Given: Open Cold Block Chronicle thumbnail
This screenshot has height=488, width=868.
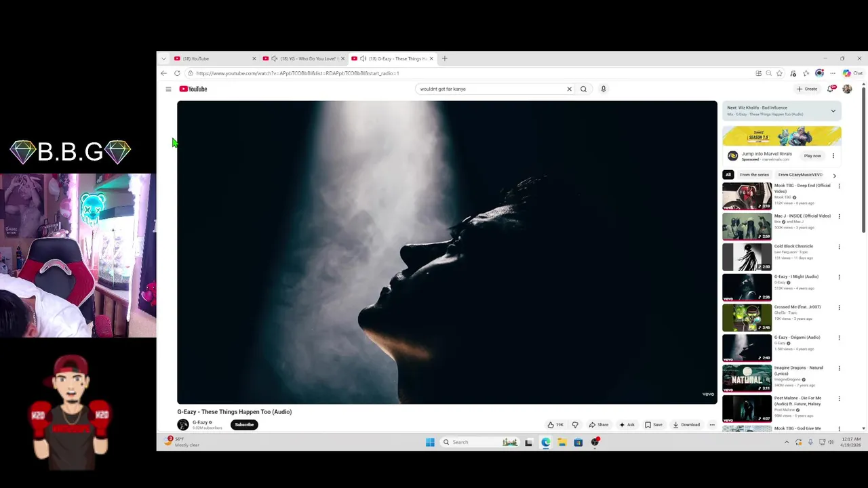Looking at the screenshot, I should (747, 257).
